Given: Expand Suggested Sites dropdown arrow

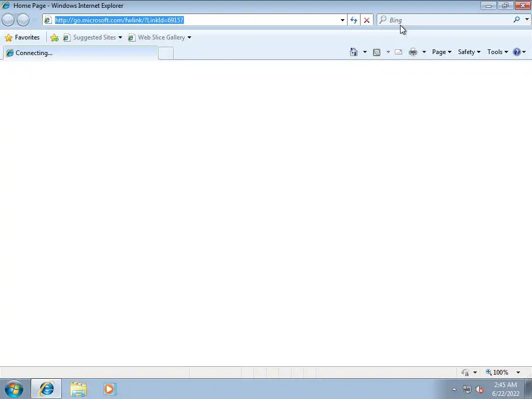Looking at the screenshot, I should point(120,37).
